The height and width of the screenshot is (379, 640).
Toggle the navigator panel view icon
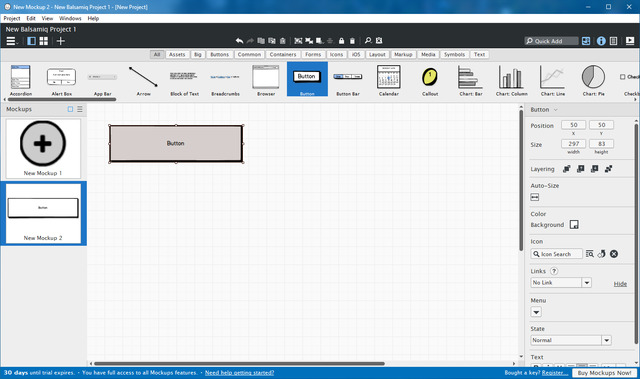tap(31, 41)
